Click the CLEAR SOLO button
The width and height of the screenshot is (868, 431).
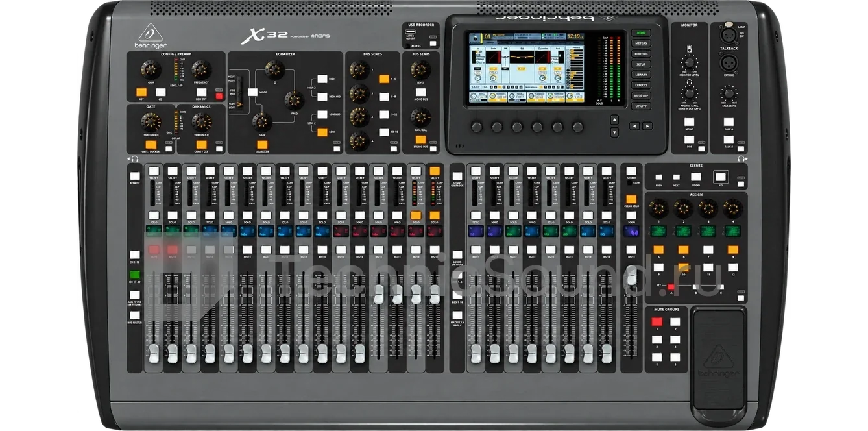tap(631, 199)
